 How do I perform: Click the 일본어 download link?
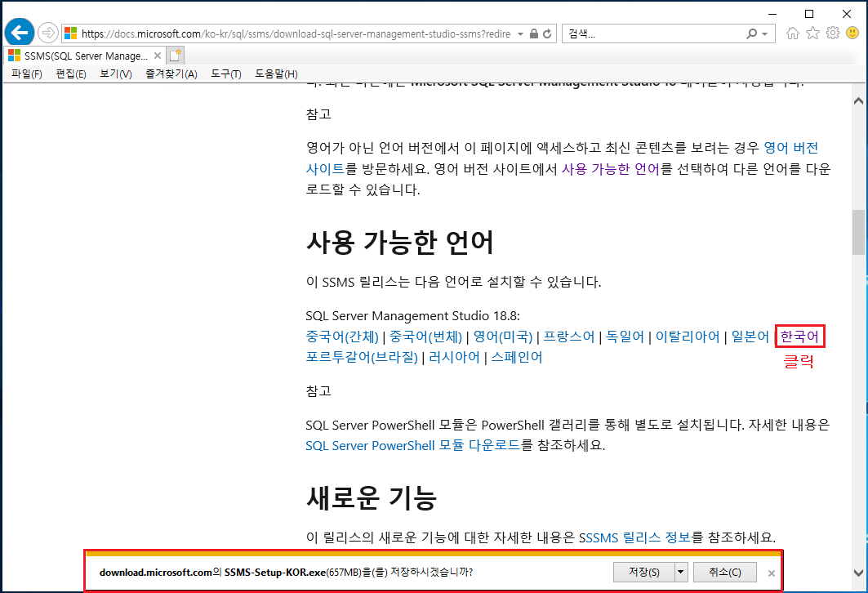750,336
